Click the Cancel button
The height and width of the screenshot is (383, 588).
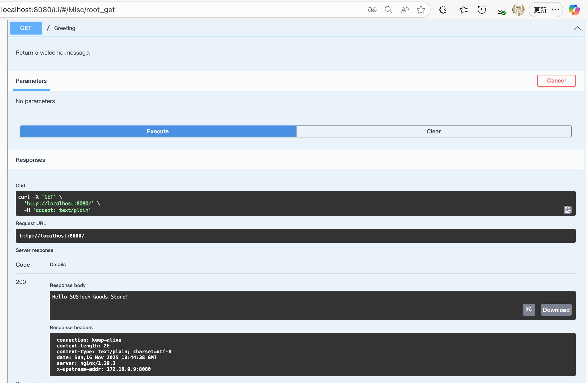pyautogui.click(x=556, y=81)
